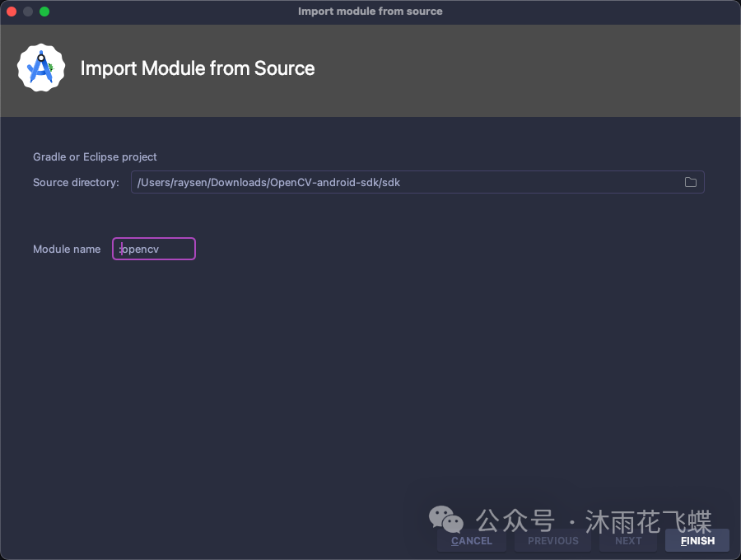Click the '公众号' watermark text
The width and height of the screenshot is (741, 560).
[x=515, y=521]
